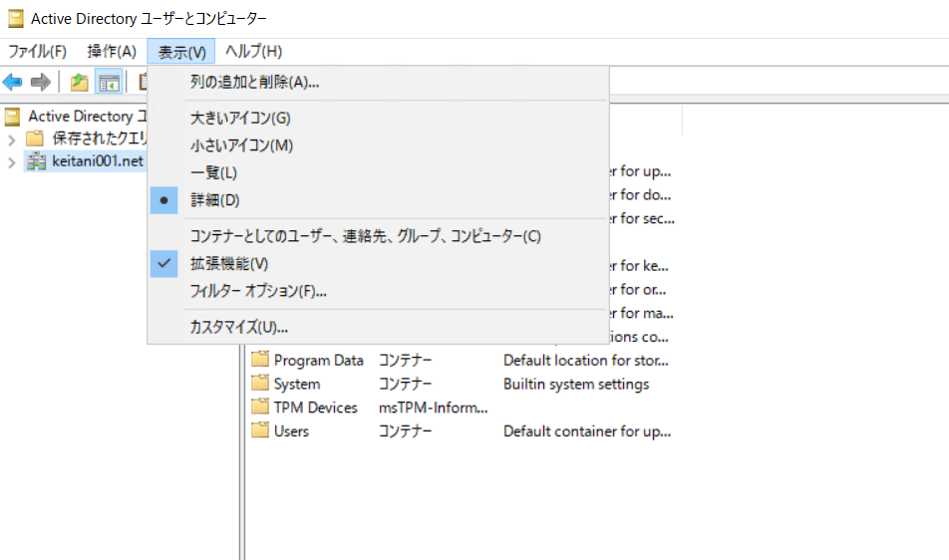The width and height of the screenshot is (949, 560).
Task: Close the 表示(V) menu
Action: [x=181, y=52]
